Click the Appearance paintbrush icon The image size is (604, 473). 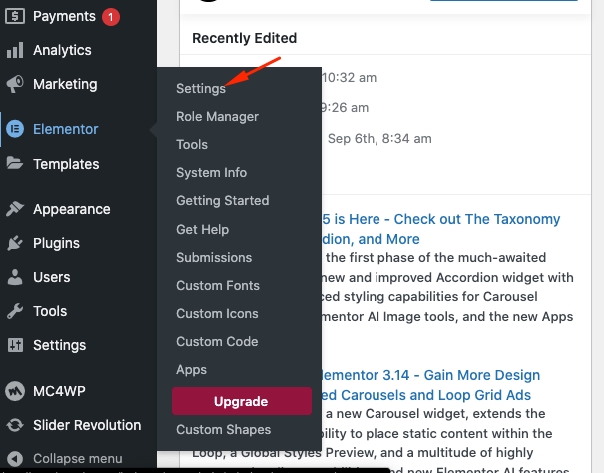15,209
